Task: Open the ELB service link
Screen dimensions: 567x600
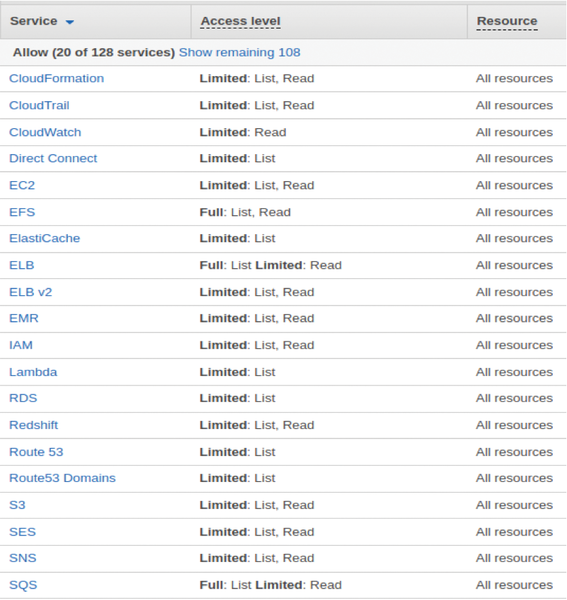Action: 21,265
